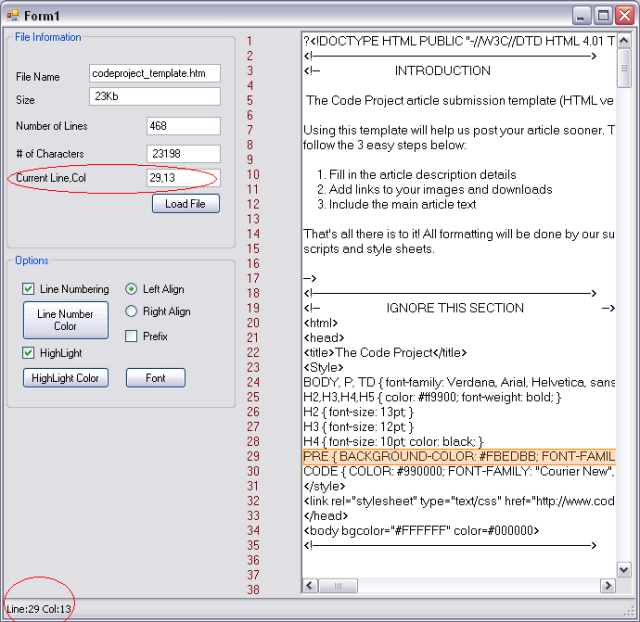Click the File Information group label
The height and width of the screenshot is (622, 640).
tap(48, 37)
